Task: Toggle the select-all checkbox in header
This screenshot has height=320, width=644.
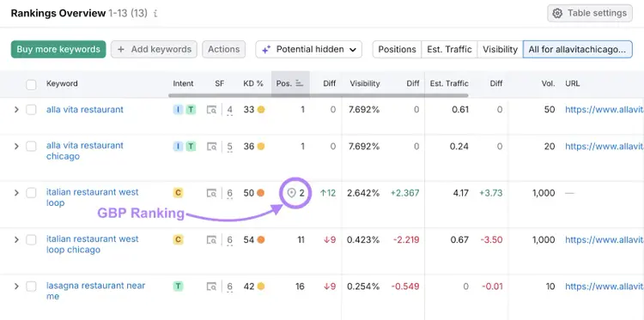Action: pos(31,85)
